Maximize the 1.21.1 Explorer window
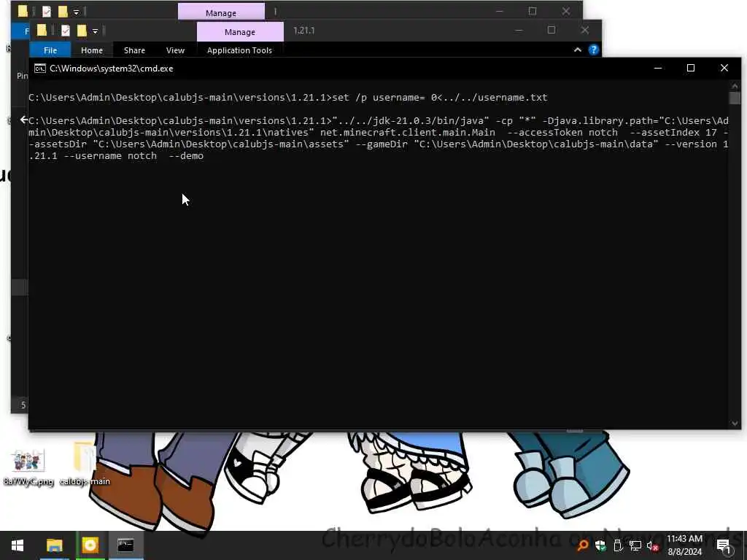 pyautogui.click(x=551, y=30)
